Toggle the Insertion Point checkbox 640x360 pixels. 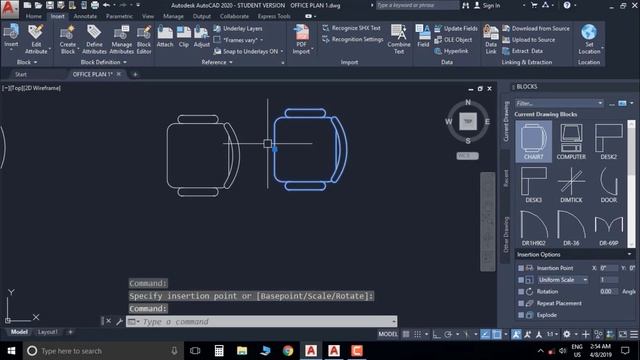521,268
